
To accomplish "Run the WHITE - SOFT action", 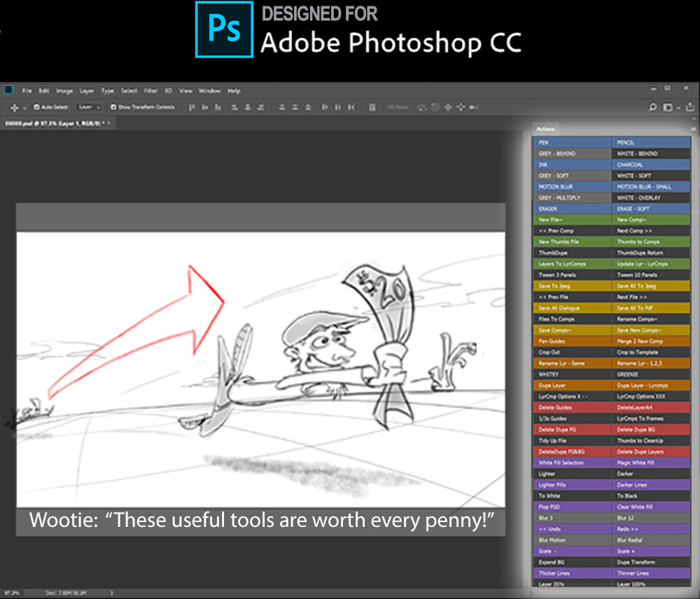I will 651,176.
